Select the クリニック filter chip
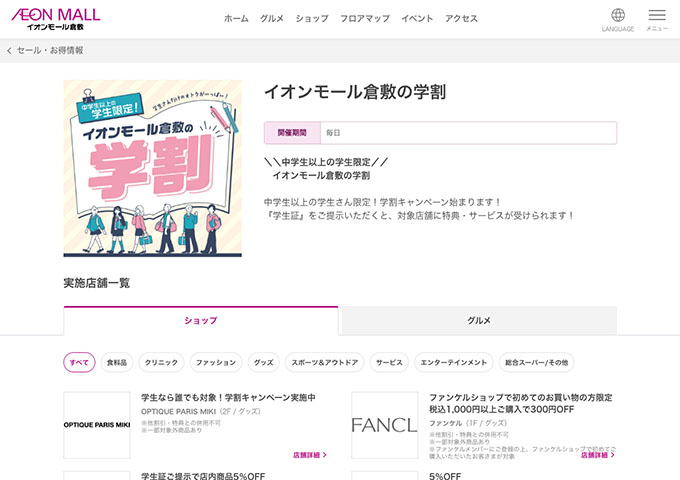 [161, 362]
